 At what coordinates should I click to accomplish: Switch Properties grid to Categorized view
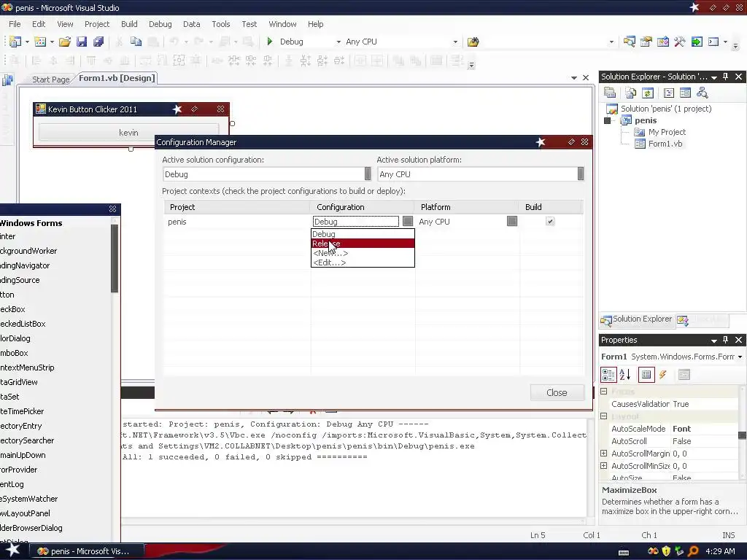608,375
